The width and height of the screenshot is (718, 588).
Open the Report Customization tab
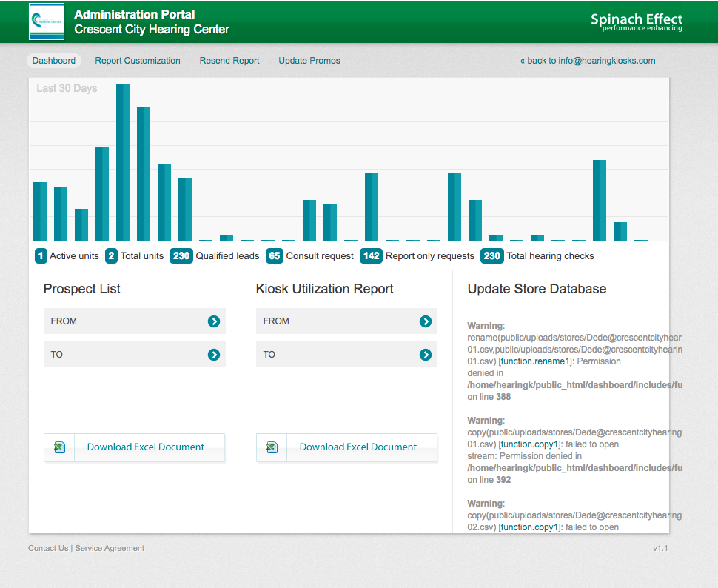coord(138,61)
